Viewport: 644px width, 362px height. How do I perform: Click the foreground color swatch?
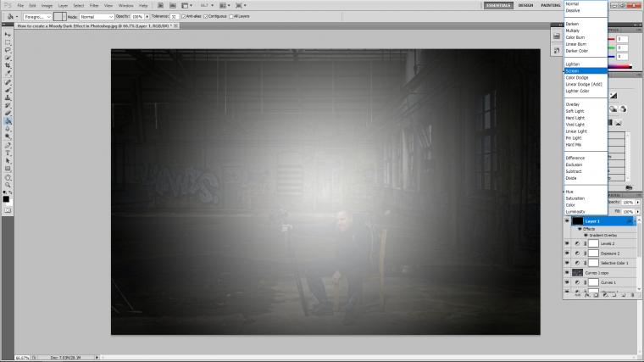coord(6,199)
